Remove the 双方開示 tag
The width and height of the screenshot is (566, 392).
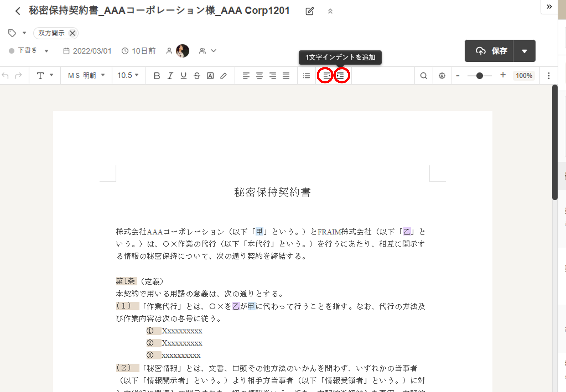pos(73,33)
